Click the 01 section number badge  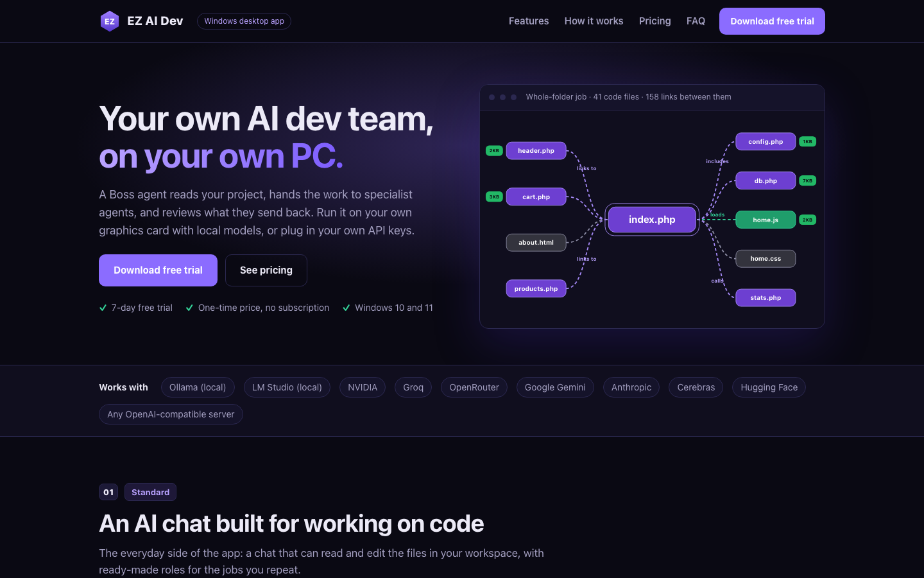point(108,492)
